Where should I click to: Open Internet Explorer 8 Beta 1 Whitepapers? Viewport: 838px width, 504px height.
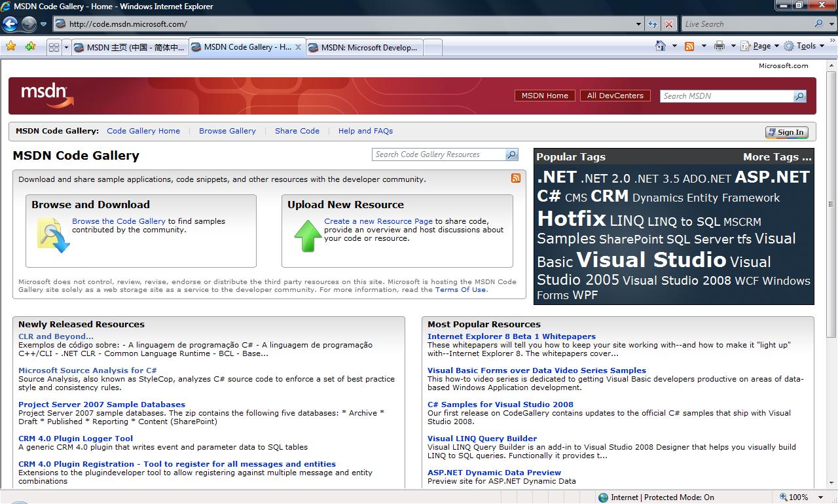(x=511, y=336)
